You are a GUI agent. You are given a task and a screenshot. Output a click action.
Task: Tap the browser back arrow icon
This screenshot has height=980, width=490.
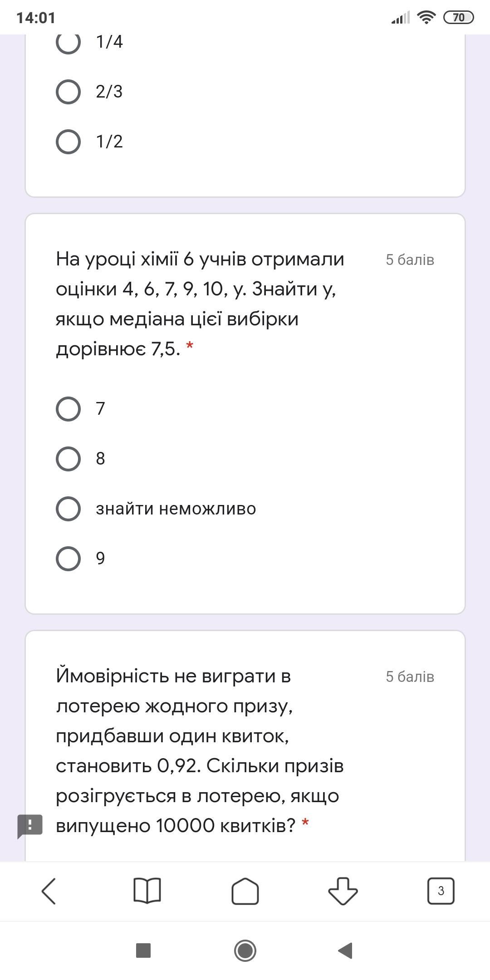tap(49, 891)
